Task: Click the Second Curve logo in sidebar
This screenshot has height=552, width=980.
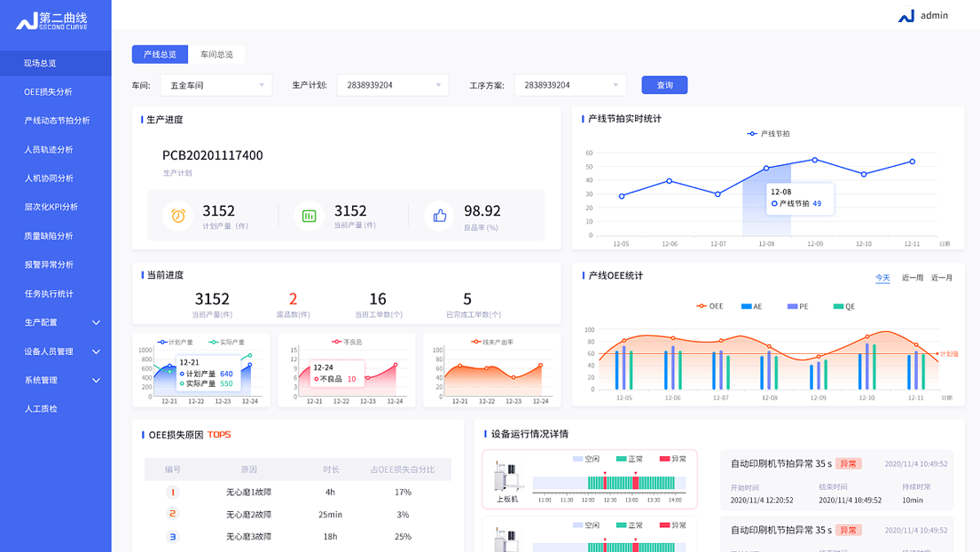Action: tap(52, 20)
